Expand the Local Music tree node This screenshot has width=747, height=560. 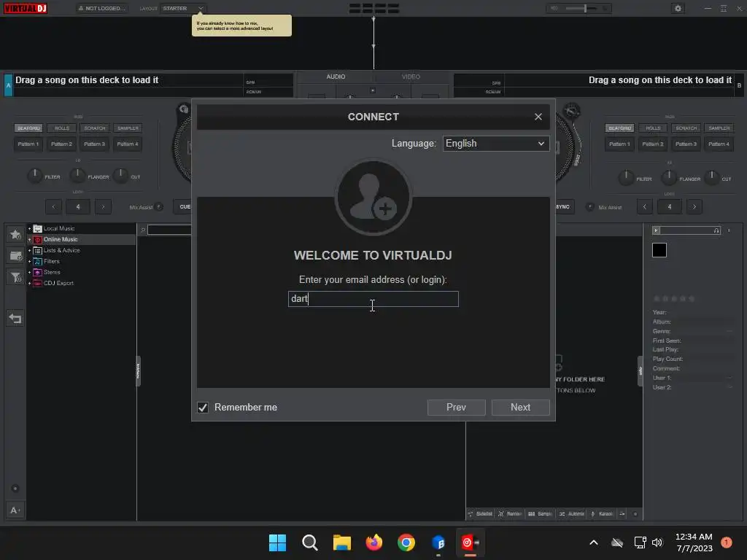point(29,228)
